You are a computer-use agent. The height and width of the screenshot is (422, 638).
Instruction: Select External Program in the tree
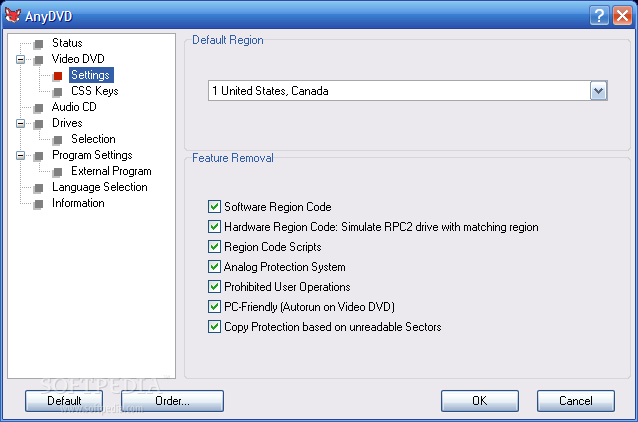tap(111, 171)
